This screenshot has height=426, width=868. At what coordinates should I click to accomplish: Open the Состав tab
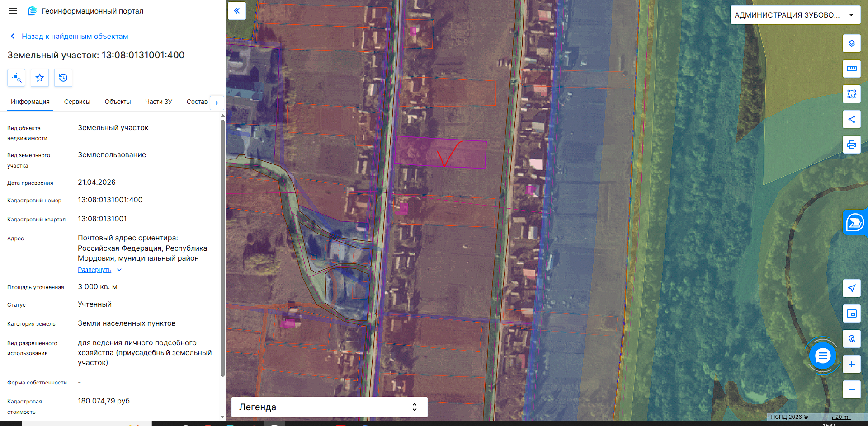click(x=197, y=102)
